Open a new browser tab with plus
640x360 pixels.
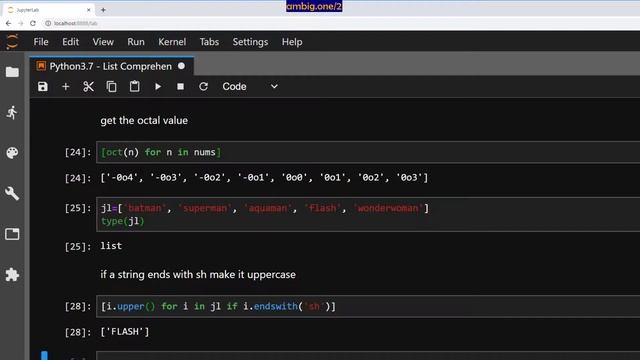coord(103,10)
